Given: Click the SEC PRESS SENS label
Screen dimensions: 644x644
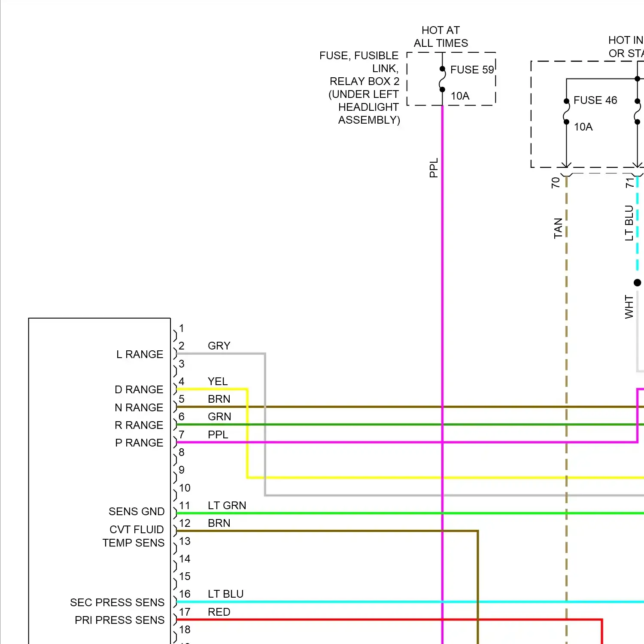Looking at the screenshot, I should pyautogui.click(x=117, y=602).
